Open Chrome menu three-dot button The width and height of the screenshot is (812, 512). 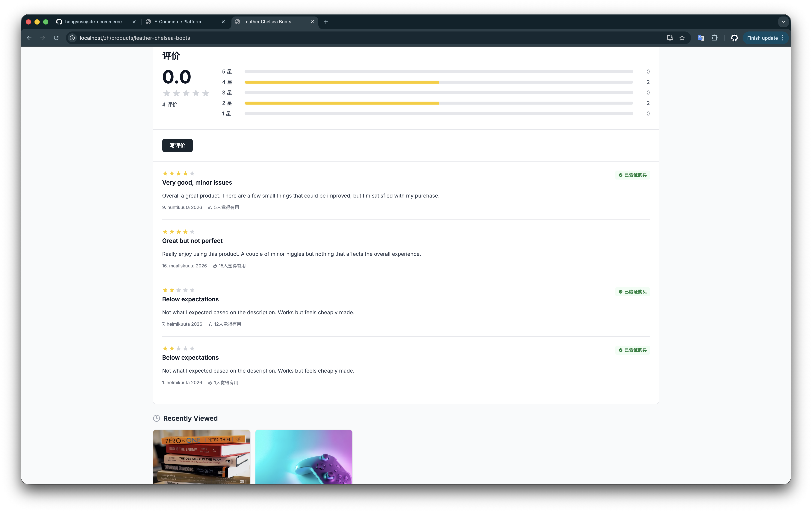point(783,38)
